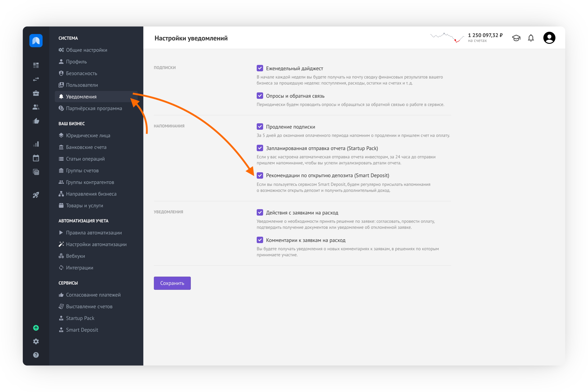Viewport: 588px width, 392px height.
Task: Open Профиль menu item
Action: (x=96, y=62)
